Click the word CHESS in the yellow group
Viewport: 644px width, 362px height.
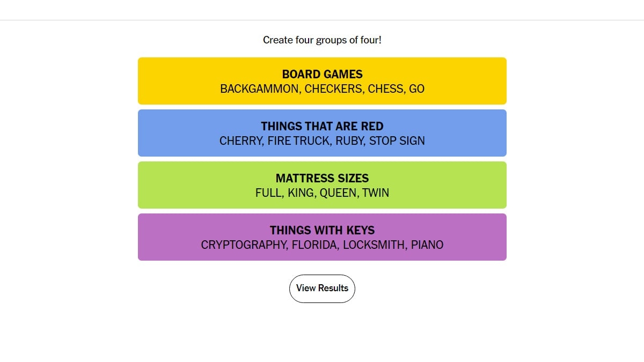pyautogui.click(x=384, y=88)
